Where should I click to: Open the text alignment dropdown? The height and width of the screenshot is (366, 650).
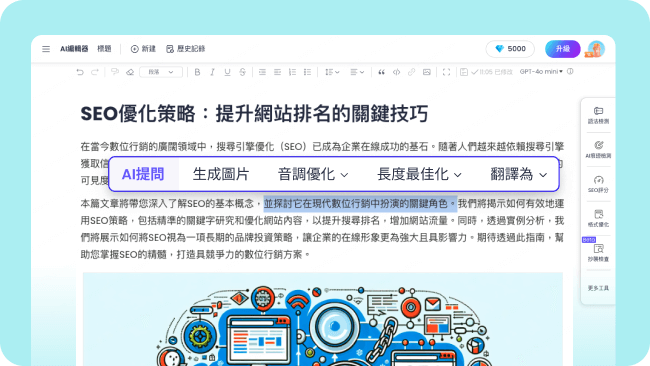coord(357,72)
